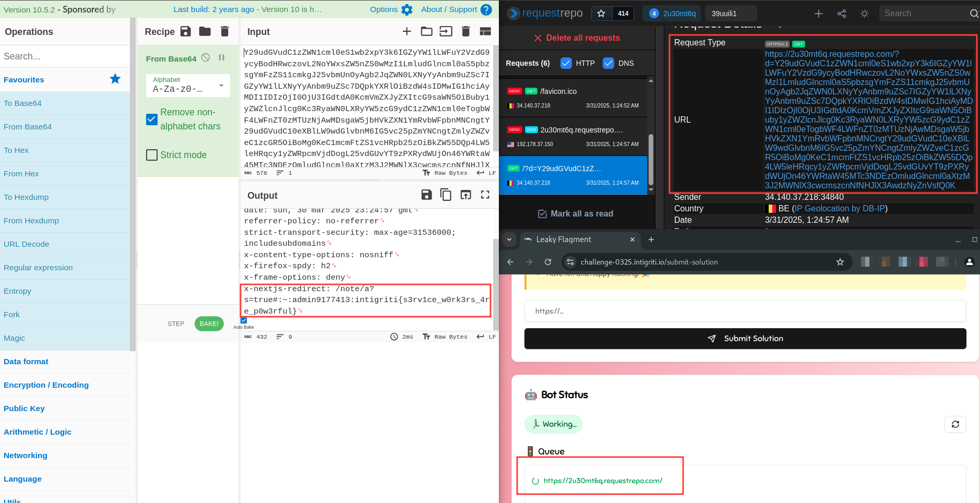Enable Strict mode checkbox

[152, 155]
